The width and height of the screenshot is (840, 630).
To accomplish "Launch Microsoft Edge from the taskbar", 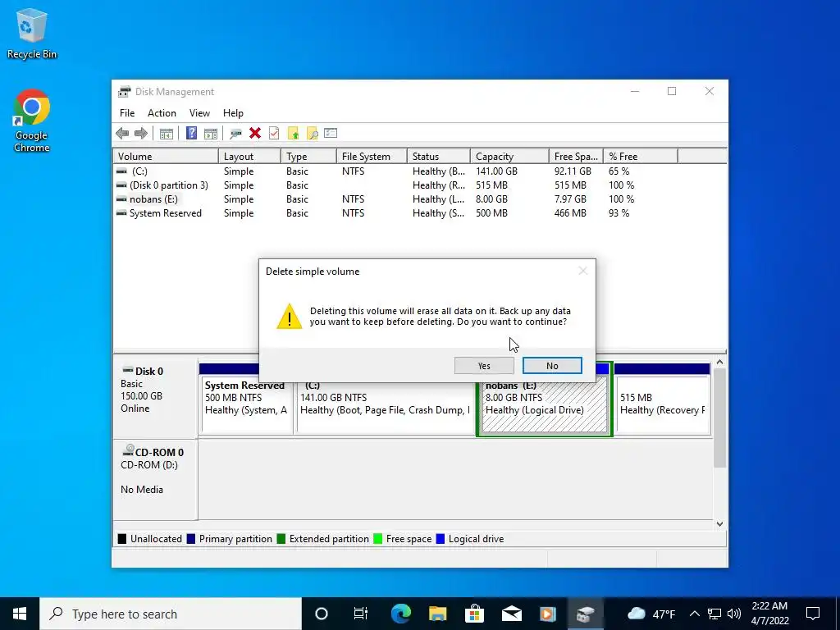I will click(x=400, y=614).
